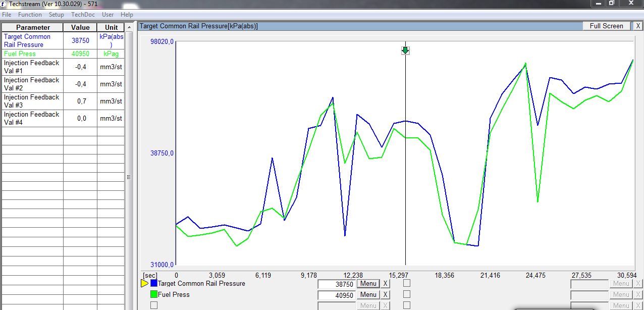The height and width of the screenshot is (310, 644).
Task: Click the Techstream application icon in title bar
Action: pyautogui.click(x=4, y=4)
